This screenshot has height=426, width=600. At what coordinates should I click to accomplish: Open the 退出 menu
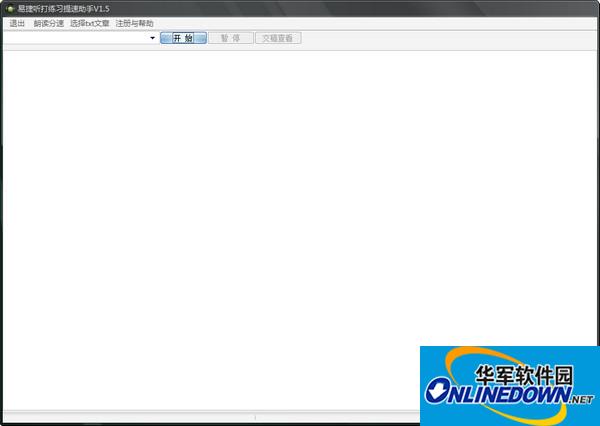pos(18,23)
